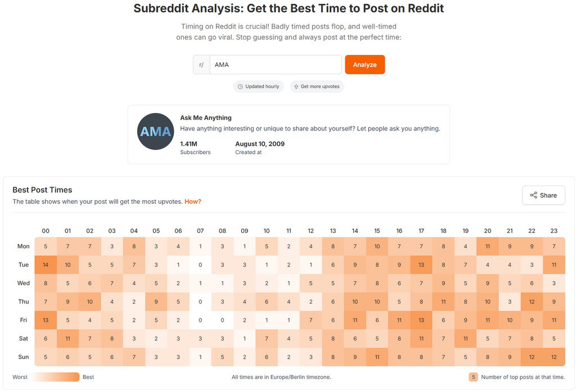Click the 12 hour column header

(x=311, y=231)
